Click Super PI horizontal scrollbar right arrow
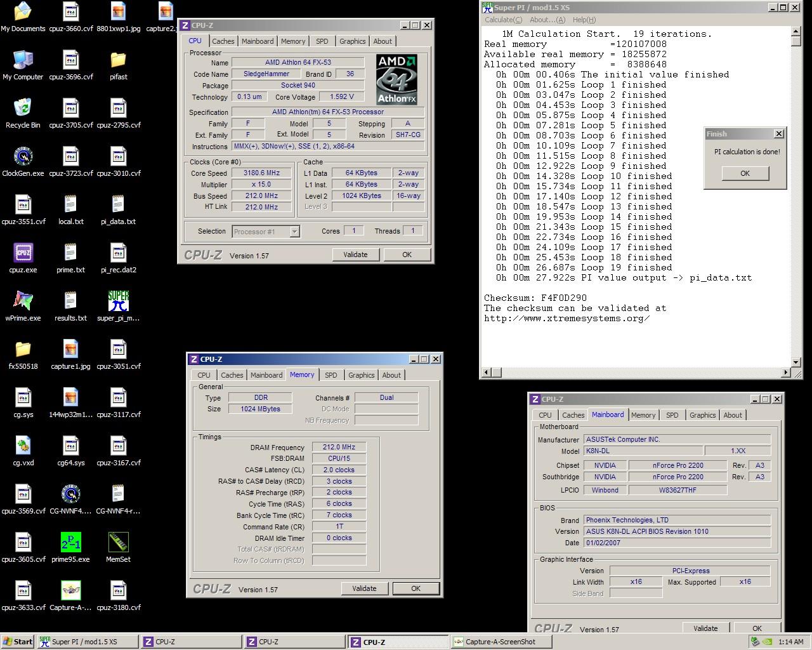Viewport: 812px width, 650px height. (x=786, y=373)
